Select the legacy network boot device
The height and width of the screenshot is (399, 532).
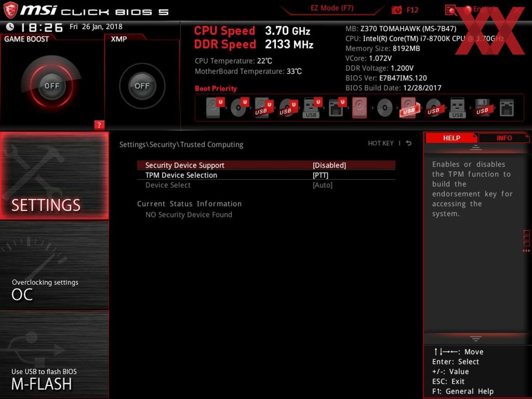(x=507, y=108)
